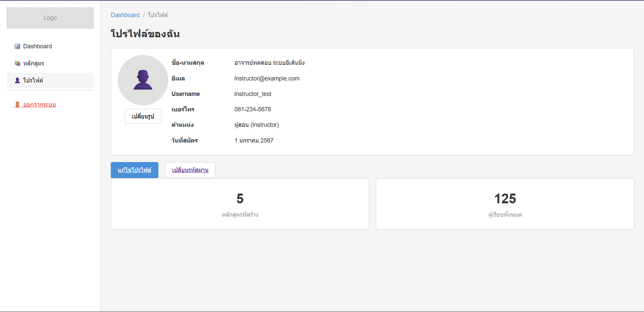Viewport: 644px width, 312px height.
Task: Click the door icon next to ออกจากระบบ
Action: point(17,105)
